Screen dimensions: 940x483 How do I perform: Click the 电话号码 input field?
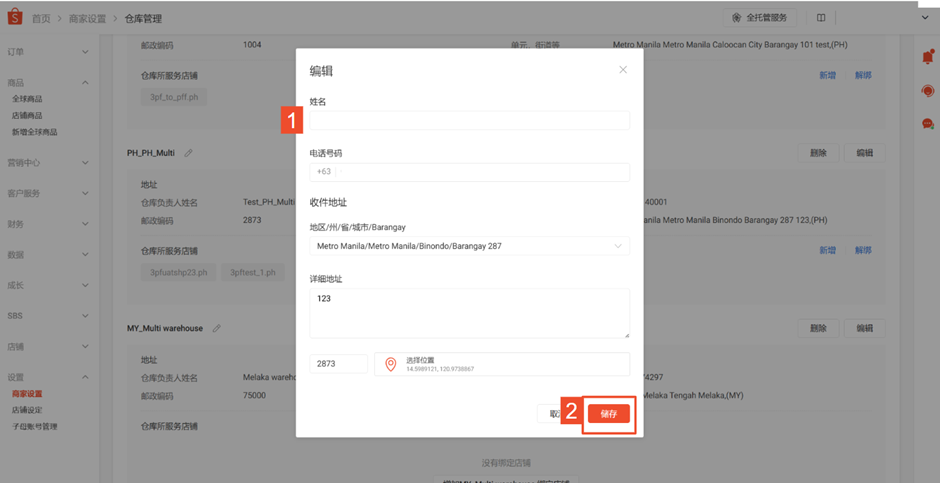[469, 172]
